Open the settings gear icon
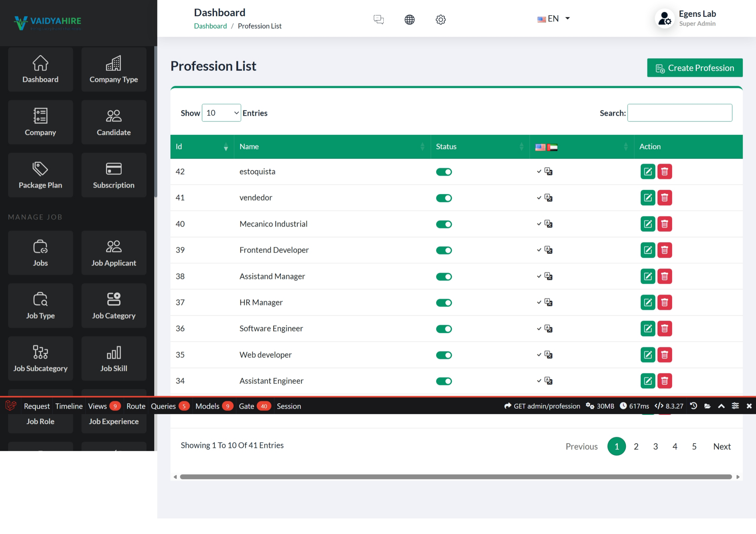 [x=441, y=19]
